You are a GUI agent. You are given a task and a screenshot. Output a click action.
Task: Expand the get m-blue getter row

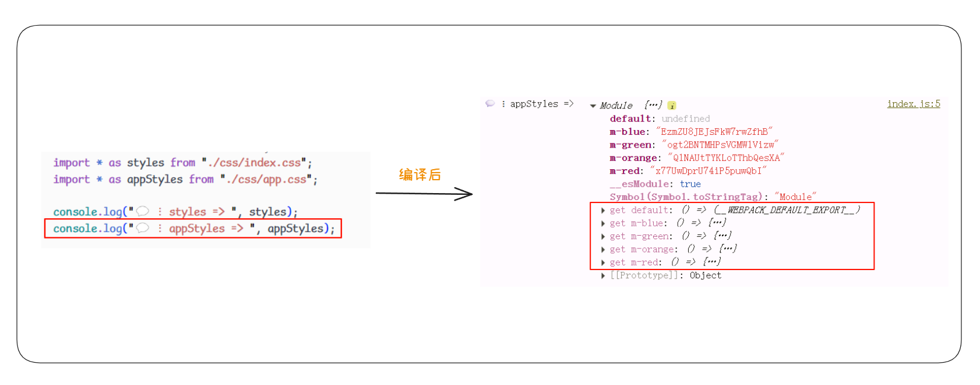603,223
